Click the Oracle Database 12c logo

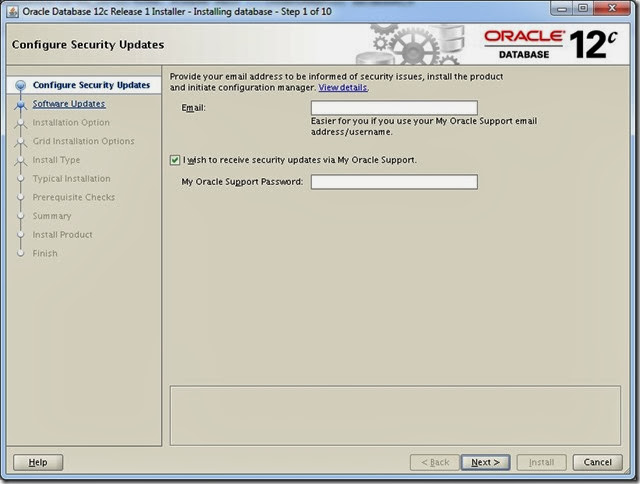(551, 44)
